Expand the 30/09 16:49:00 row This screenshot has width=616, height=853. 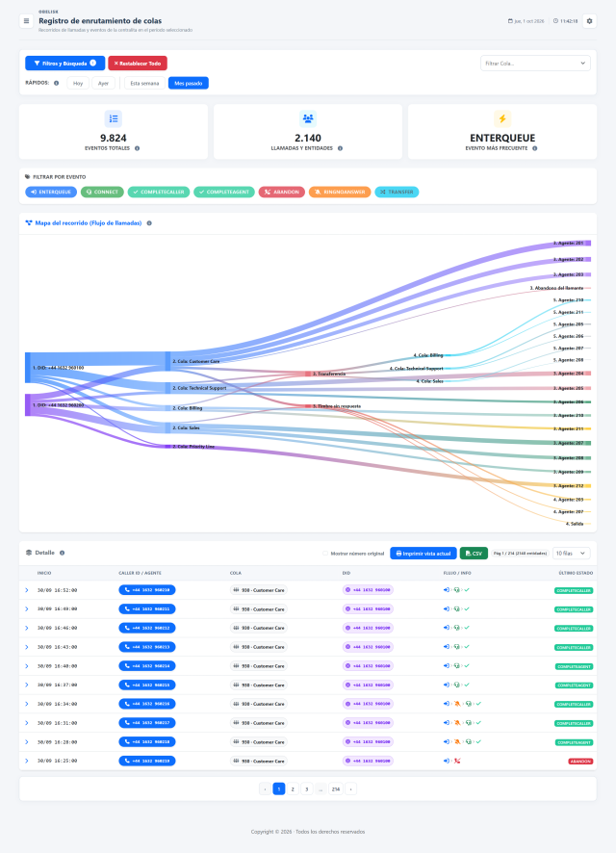coord(27,608)
